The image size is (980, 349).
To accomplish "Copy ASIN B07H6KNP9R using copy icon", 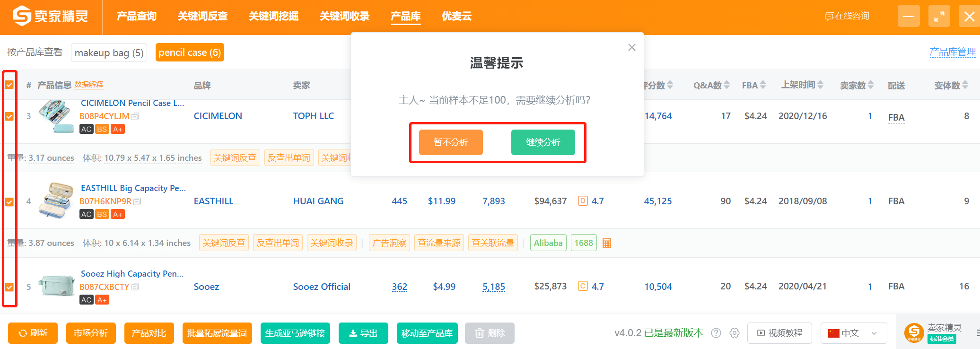I will 138,201.
